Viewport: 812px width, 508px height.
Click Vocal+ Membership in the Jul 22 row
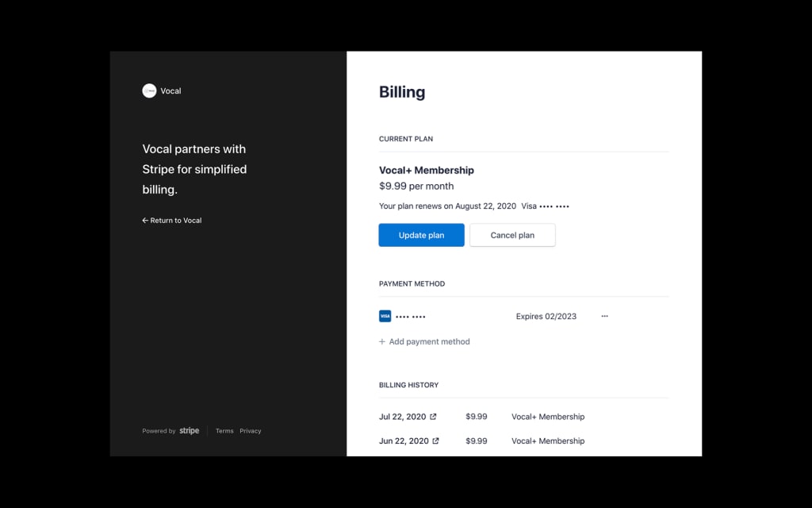click(548, 417)
